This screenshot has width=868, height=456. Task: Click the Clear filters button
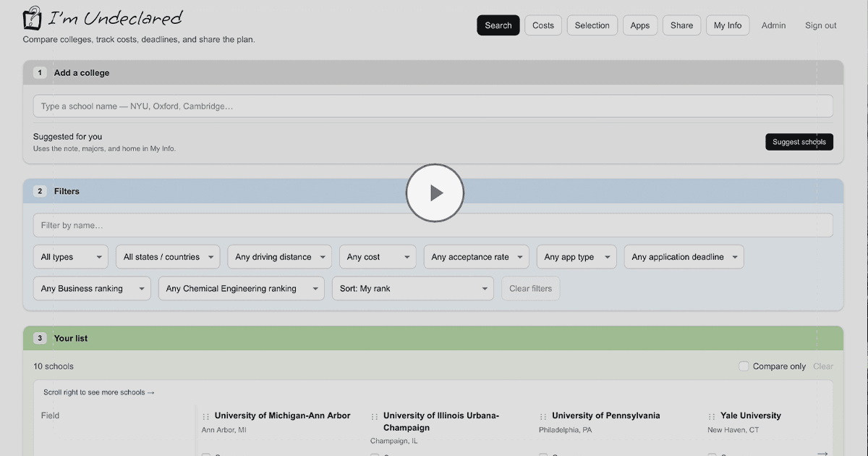click(x=531, y=288)
